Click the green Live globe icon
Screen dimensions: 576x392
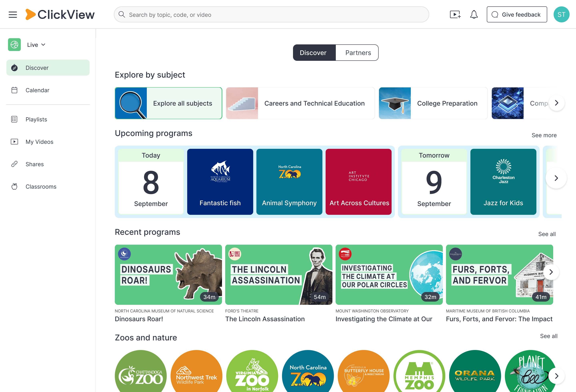point(14,45)
